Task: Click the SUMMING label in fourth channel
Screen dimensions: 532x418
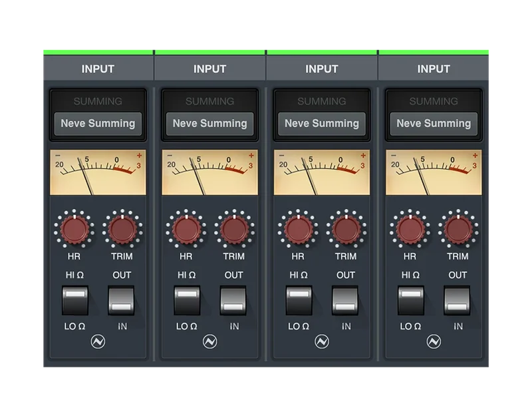Action: [434, 101]
